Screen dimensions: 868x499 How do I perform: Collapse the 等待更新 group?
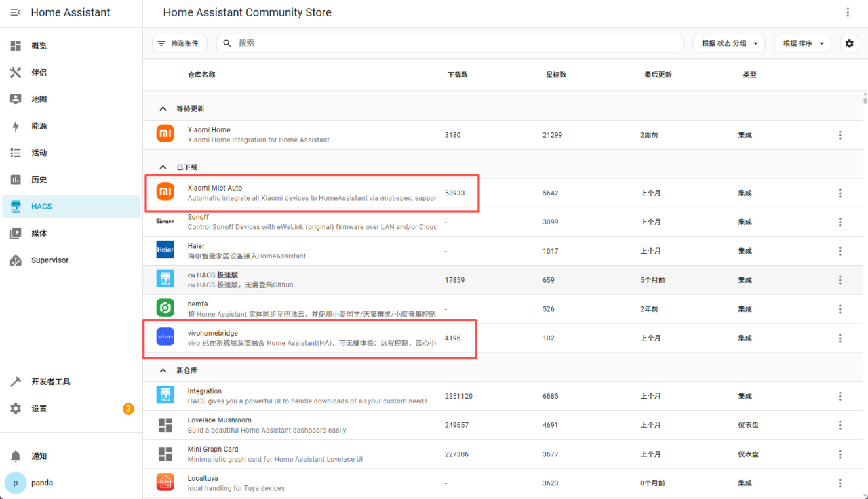[163, 108]
